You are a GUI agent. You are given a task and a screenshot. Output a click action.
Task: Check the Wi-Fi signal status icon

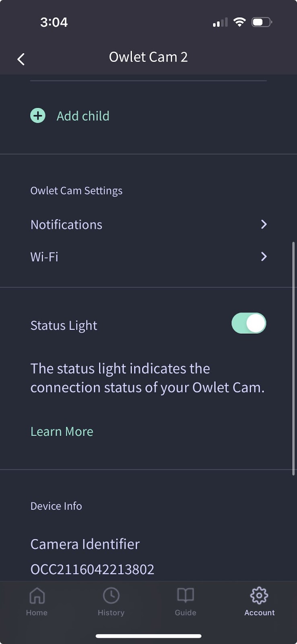(x=239, y=22)
